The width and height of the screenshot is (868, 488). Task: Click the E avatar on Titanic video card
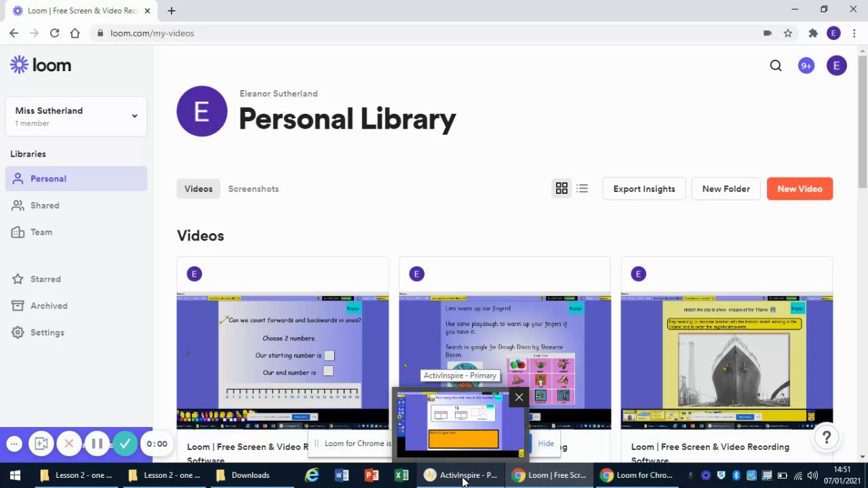(x=638, y=274)
